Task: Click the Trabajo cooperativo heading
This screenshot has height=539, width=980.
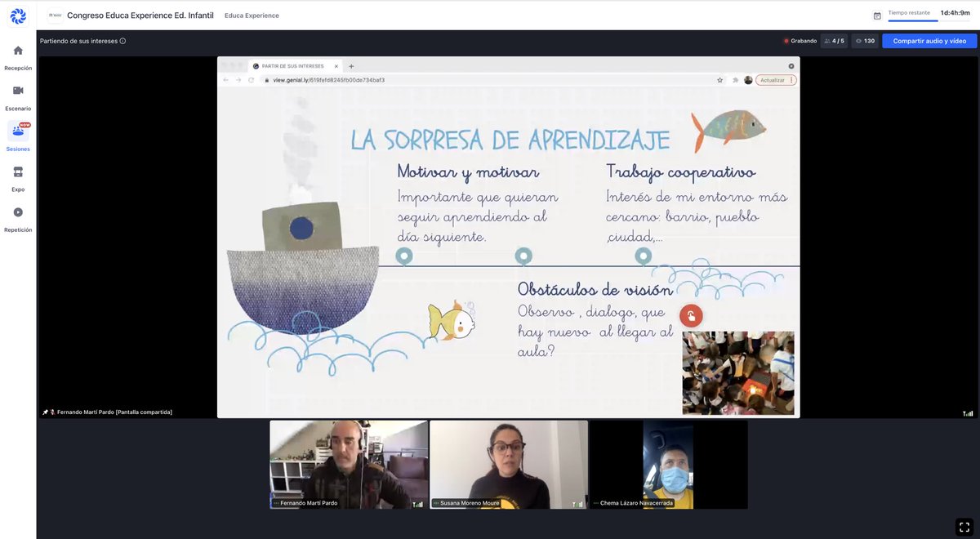Action: [681, 173]
